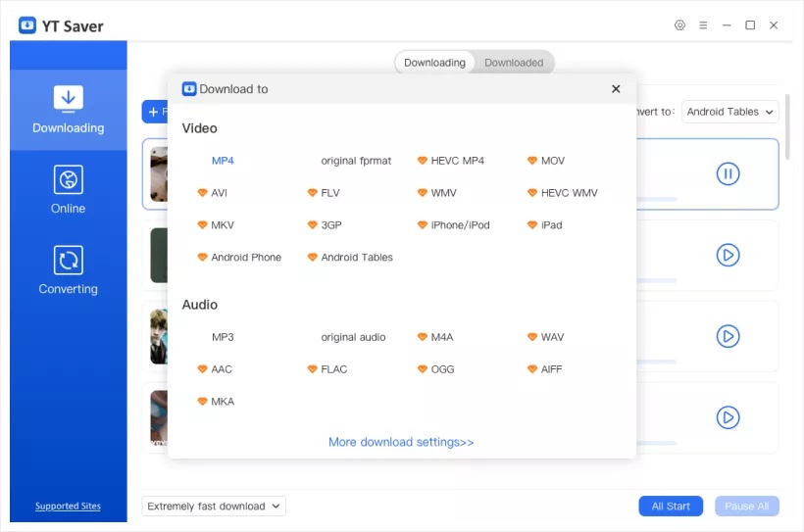The width and height of the screenshot is (804, 532).
Task: Open Supported Sites link
Action: point(68,507)
